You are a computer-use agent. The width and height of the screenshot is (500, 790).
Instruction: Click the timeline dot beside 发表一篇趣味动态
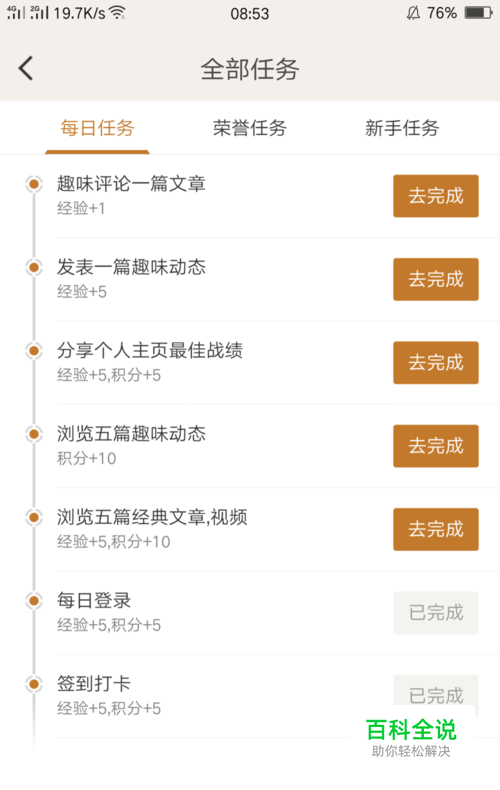(x=34, y=267)
